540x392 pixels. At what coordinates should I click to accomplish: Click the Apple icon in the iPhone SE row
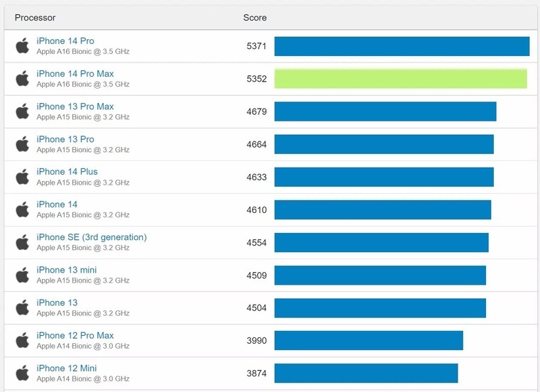pyautogui.click(x=23, y=242)
